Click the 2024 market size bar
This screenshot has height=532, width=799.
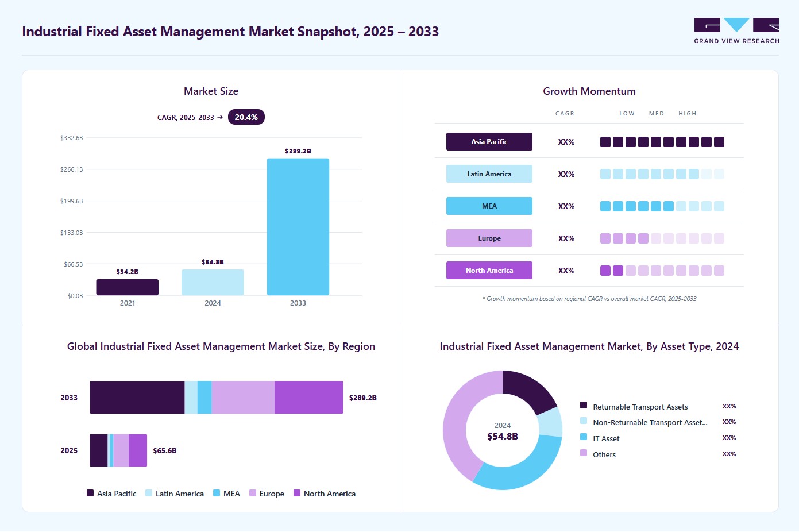tap(213, 283)
